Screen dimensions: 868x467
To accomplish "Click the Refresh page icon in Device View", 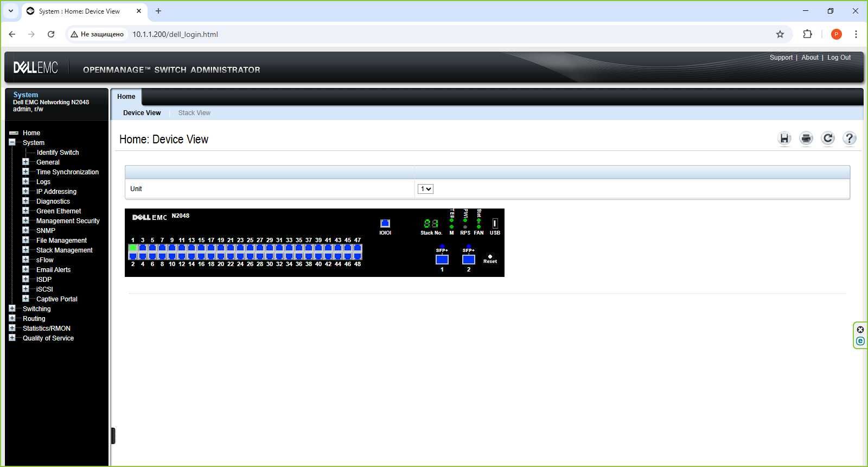I will click(x=828, y=138).
